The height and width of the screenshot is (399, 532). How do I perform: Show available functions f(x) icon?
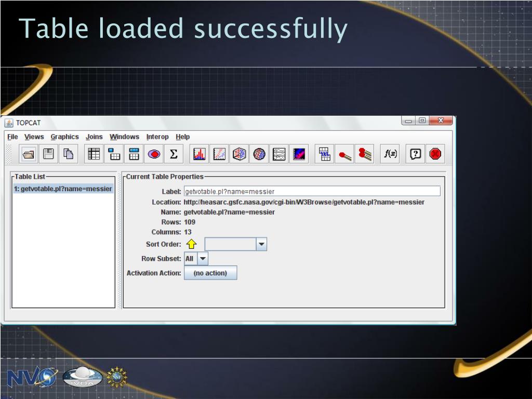point(390,154)
